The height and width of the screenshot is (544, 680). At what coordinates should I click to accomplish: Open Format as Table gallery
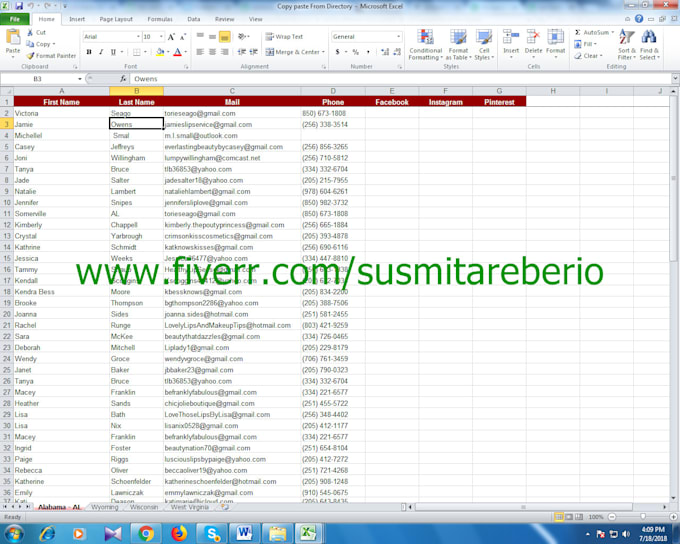pos(458,45)
